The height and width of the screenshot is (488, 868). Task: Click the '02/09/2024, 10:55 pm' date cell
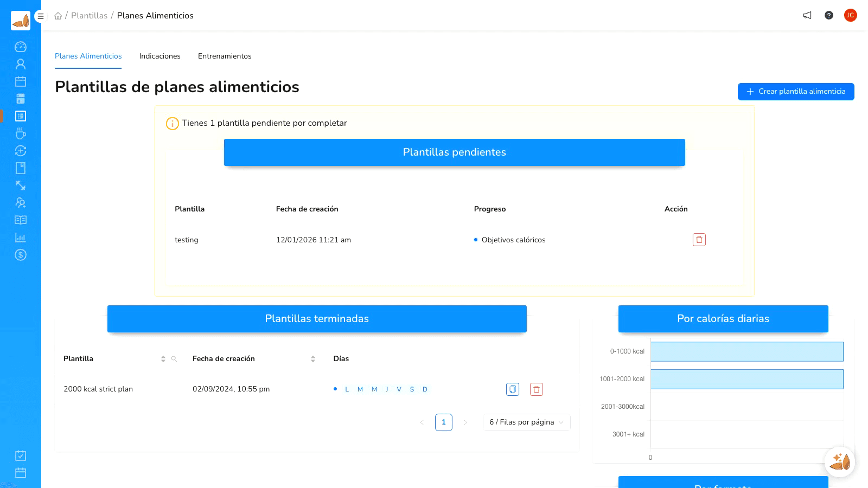pyautogui.click(x=231, y=389)
